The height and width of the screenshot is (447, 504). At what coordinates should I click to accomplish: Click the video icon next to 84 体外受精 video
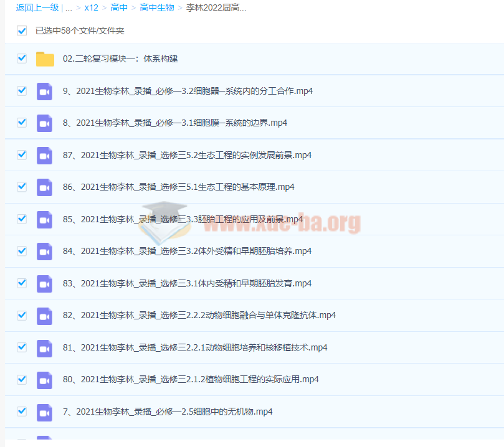point(44,252)
